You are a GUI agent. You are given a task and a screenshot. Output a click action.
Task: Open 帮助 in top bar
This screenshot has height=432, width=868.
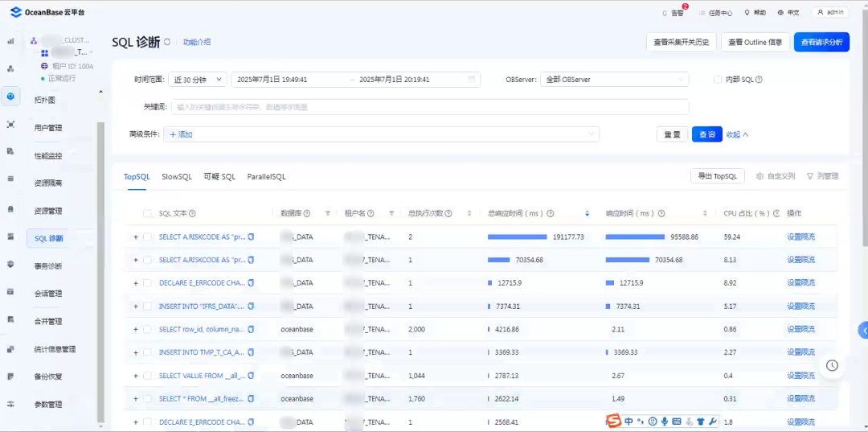(755, 13)
